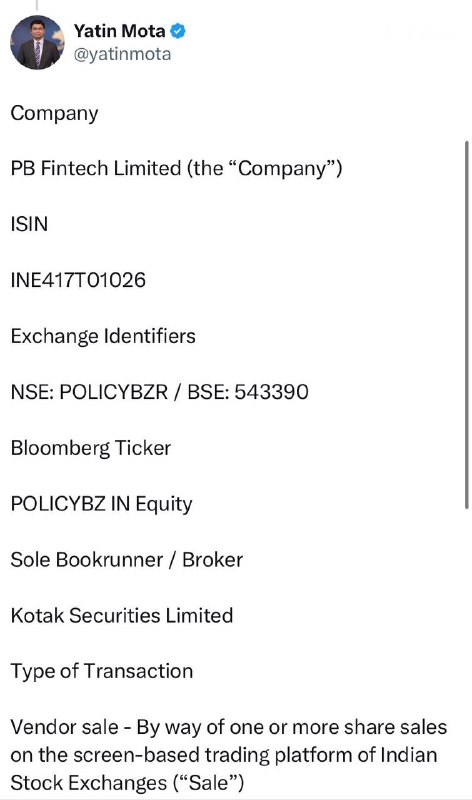Select the 'Type of Transaction' label
The width and height of the screenshot is (472, 800).
tap(102, 671)
